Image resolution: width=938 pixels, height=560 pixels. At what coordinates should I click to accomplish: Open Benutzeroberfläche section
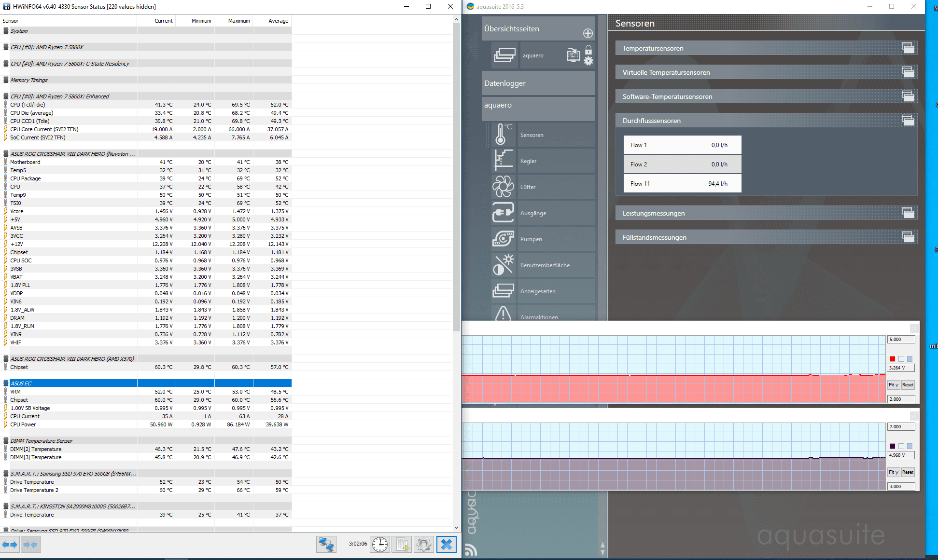pos(543,265)
